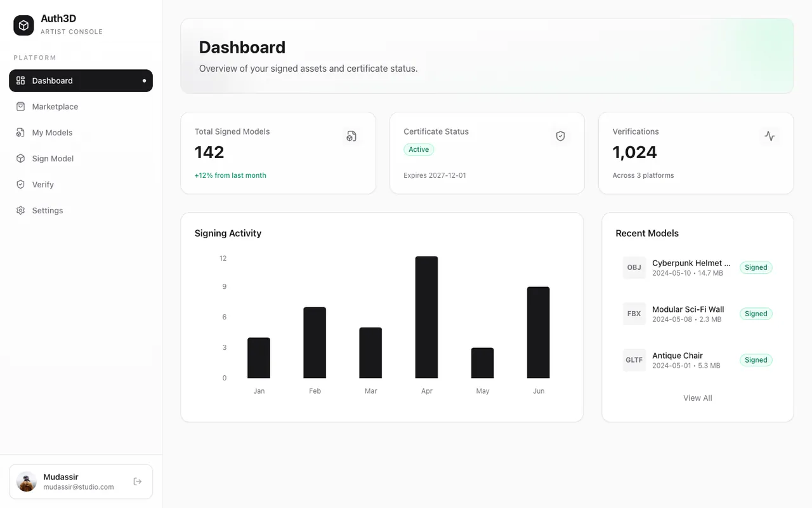The image size is (812, 508).
Task: Click the Dashboard grid icon in sidebar
Action: (x=21, y=81)
